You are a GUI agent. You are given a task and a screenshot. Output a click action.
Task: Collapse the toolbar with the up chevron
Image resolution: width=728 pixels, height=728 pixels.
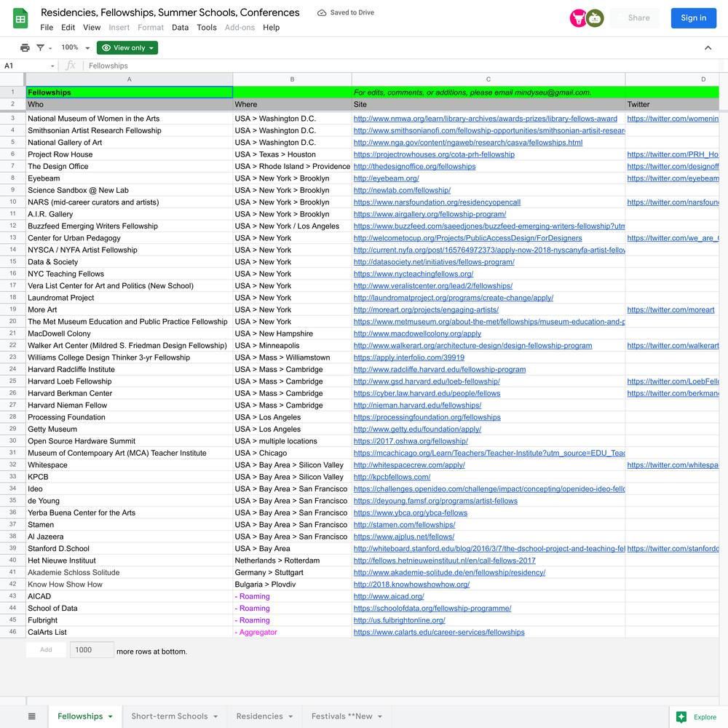click(708, 47)
